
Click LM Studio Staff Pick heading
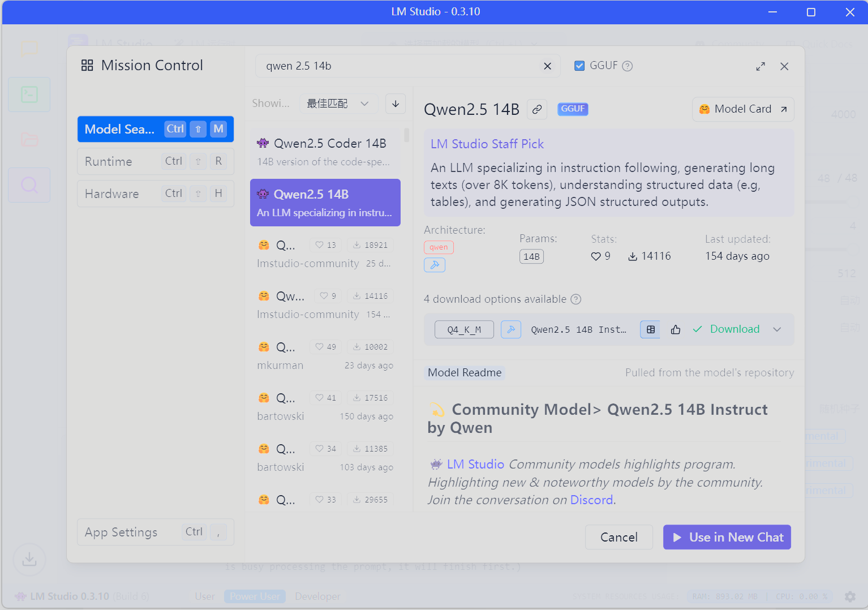point(487,144)
